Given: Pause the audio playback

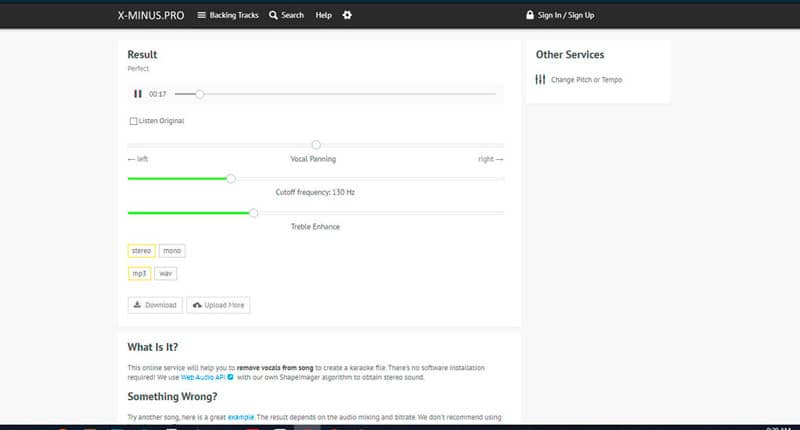Looking at the screenshot, I should [x=138, y=94].
